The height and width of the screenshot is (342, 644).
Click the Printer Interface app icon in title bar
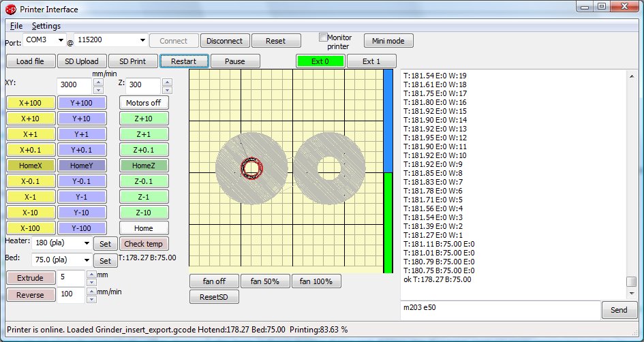point(11,10)
